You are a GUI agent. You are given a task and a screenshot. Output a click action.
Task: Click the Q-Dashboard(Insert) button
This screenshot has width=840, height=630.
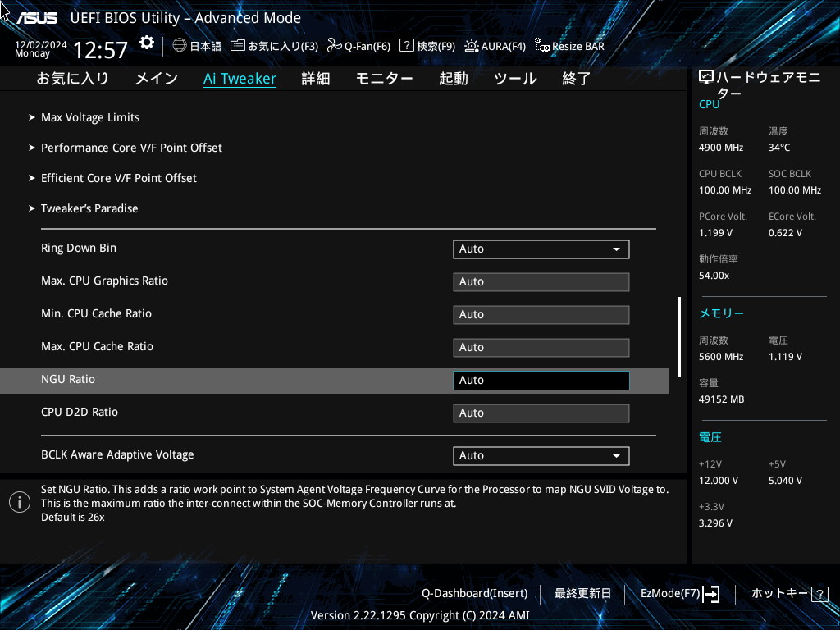pos(474,593)
